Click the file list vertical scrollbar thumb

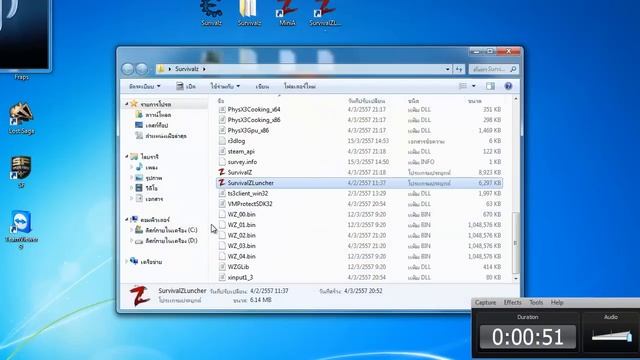516,243
